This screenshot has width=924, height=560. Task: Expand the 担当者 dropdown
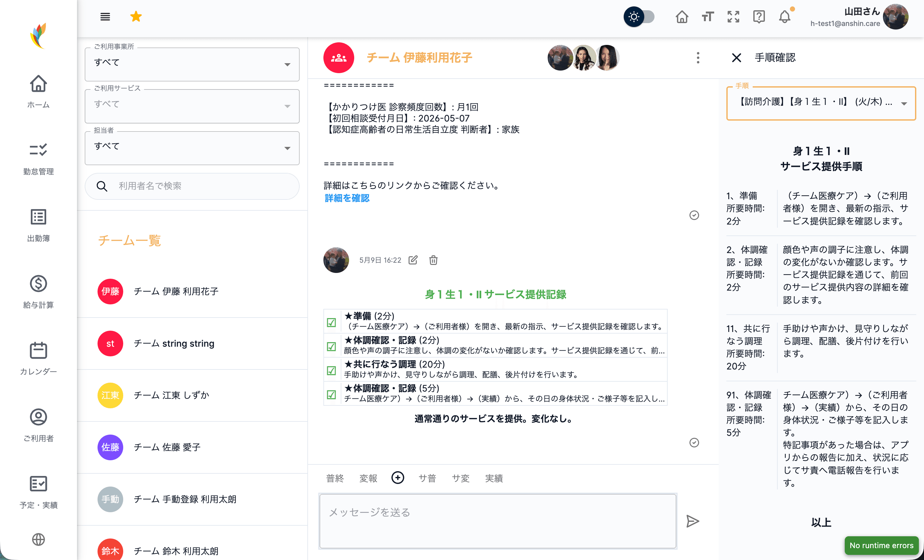pos(192,148)
